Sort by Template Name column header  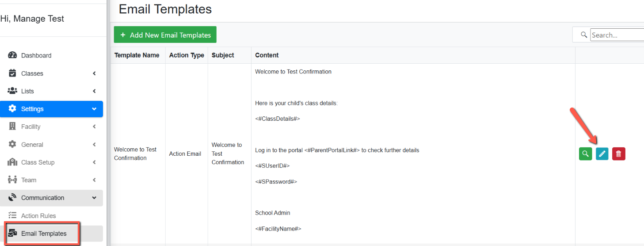point(137,55)
